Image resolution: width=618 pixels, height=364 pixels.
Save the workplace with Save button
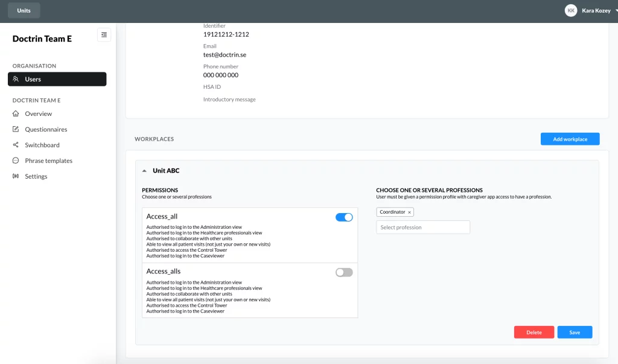pos(575,332)
